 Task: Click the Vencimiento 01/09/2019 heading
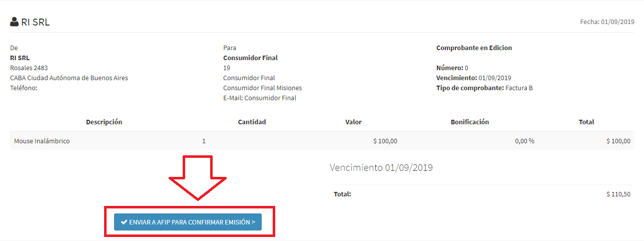(x=381, y=168)
